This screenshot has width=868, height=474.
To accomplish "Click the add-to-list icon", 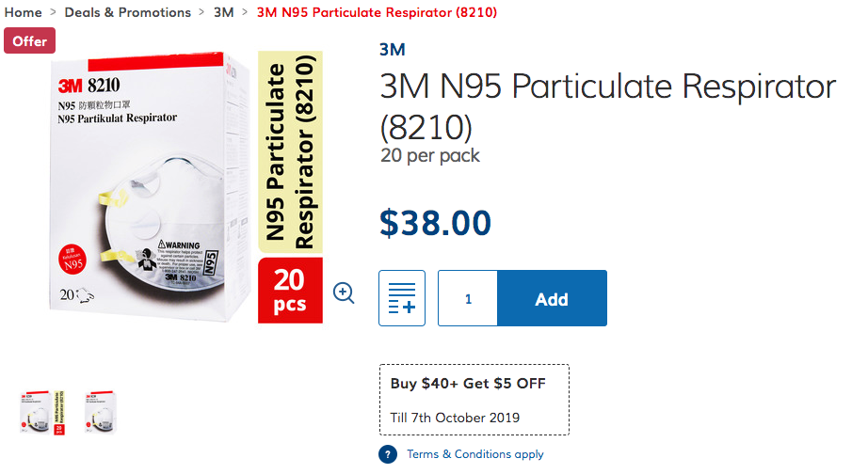I will pyautogui.click(x=402, y=298).
